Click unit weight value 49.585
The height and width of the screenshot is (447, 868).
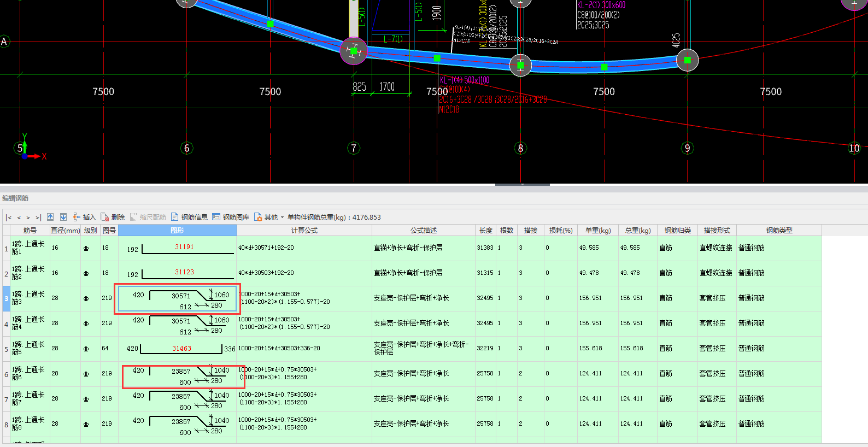tap(589, 248)
